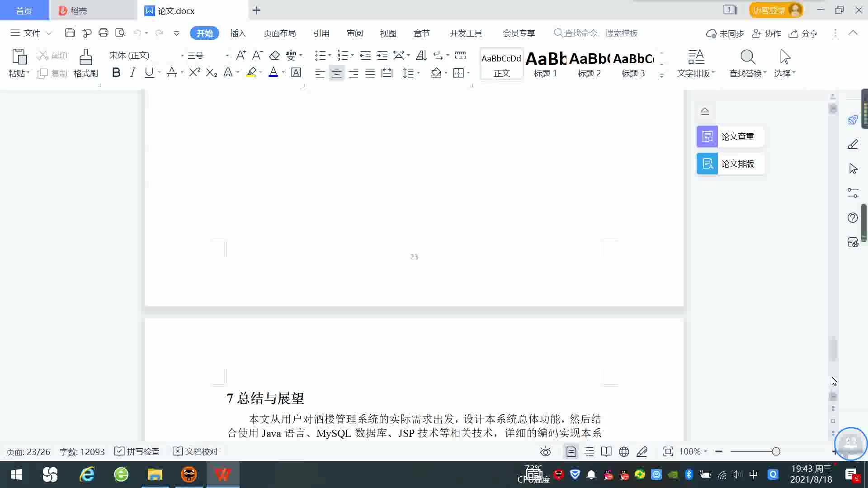Switch to web layout view icon
868x488 pixels.
click(624, 451)
